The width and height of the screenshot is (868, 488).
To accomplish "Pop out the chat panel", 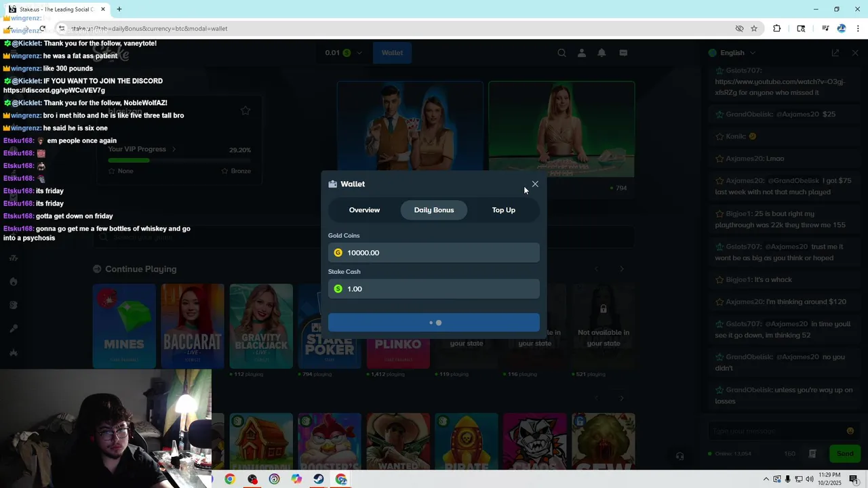I will click(x=835, y=53).
